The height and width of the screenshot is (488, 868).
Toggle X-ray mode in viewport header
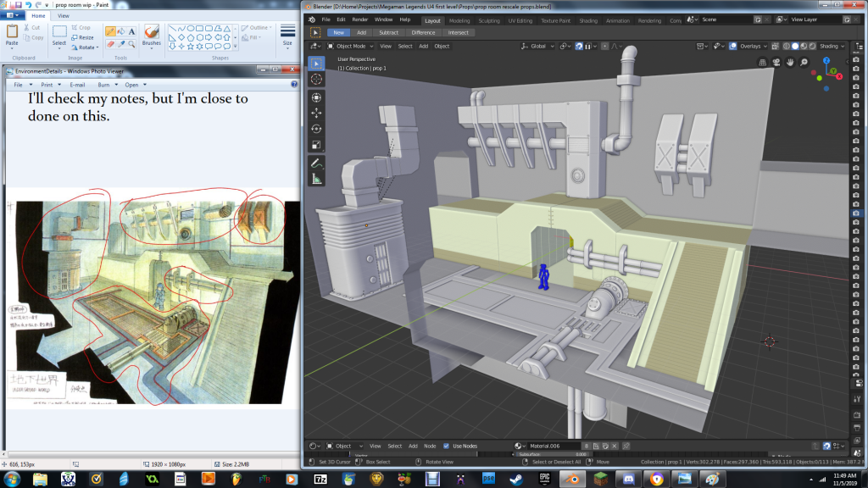click(x=775, y=47)
